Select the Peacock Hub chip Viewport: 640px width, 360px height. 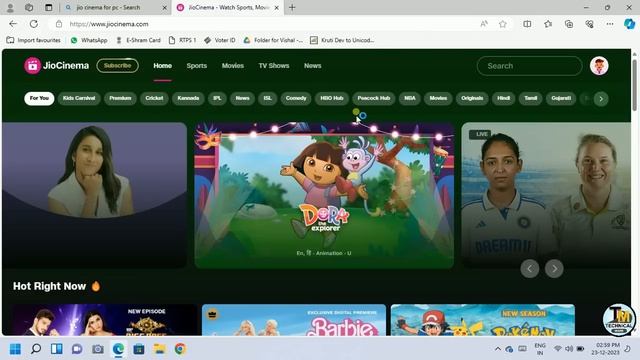tap(374, 98)
